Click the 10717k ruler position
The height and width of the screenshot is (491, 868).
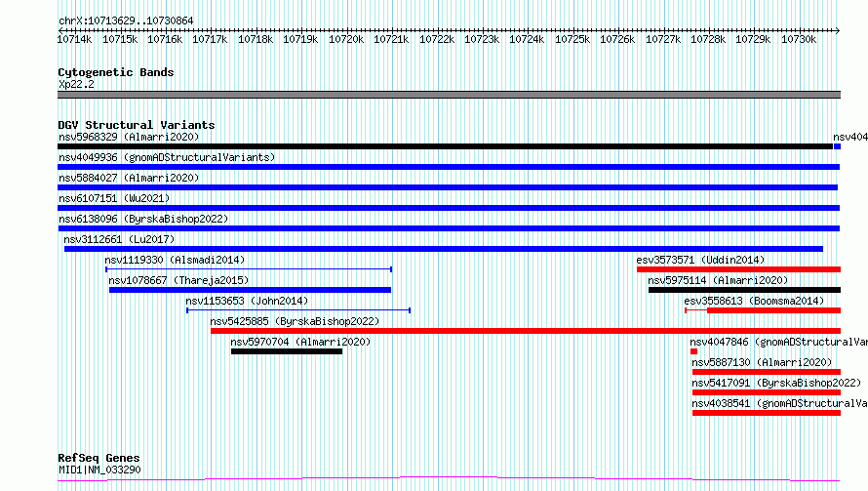point(210,39)
